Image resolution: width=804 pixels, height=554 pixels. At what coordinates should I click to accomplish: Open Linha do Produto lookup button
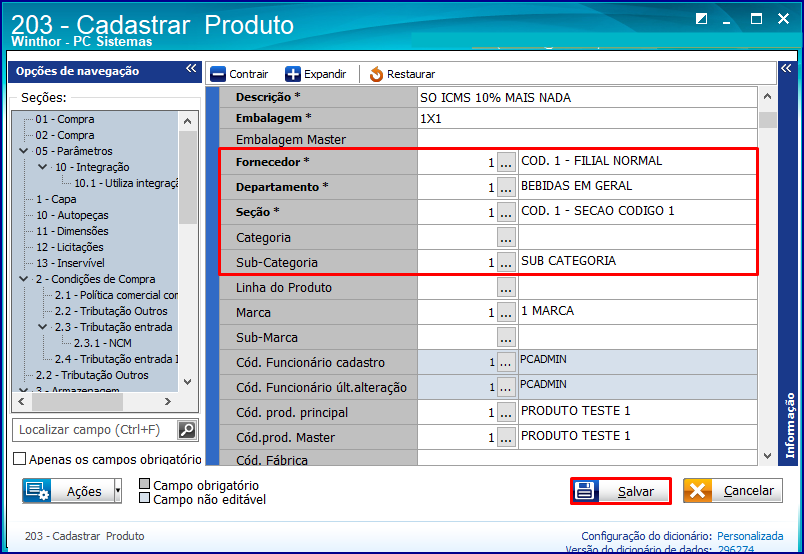[506, 287]
